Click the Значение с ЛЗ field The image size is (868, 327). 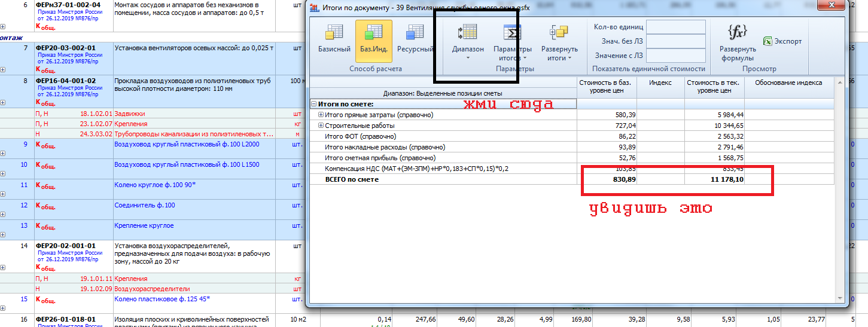pos(676,56)
